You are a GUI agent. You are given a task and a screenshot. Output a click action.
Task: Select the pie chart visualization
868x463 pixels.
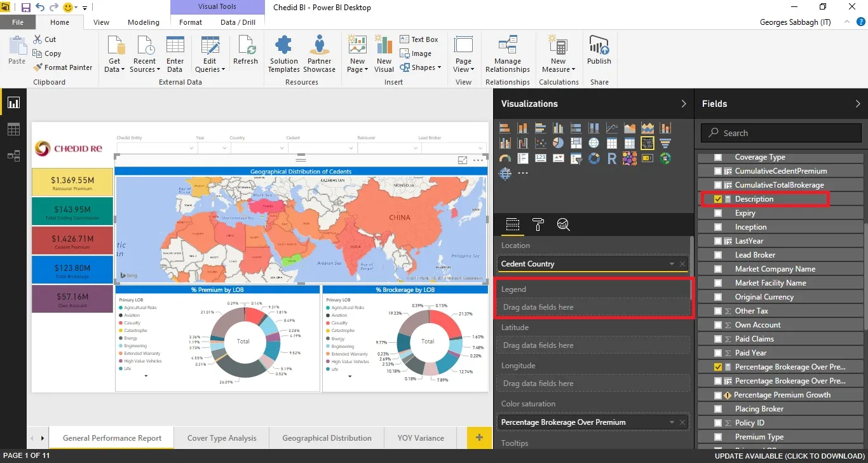pos(559,143)
